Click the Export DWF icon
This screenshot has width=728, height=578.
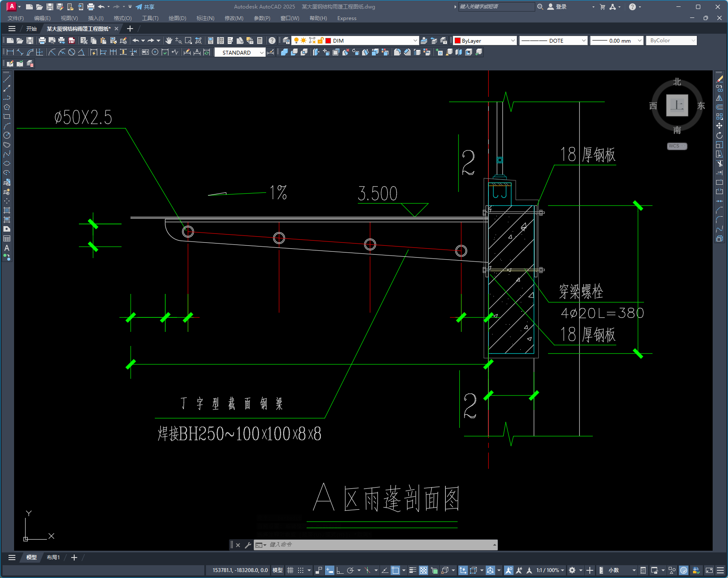[x=72, y=41]
